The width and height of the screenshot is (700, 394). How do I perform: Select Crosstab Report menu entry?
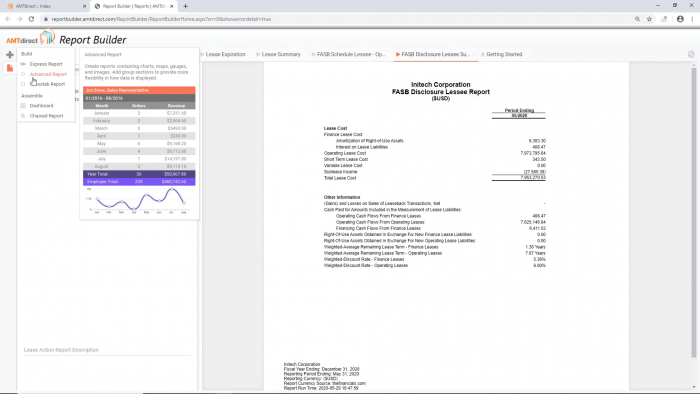click(x=48, y=84)
